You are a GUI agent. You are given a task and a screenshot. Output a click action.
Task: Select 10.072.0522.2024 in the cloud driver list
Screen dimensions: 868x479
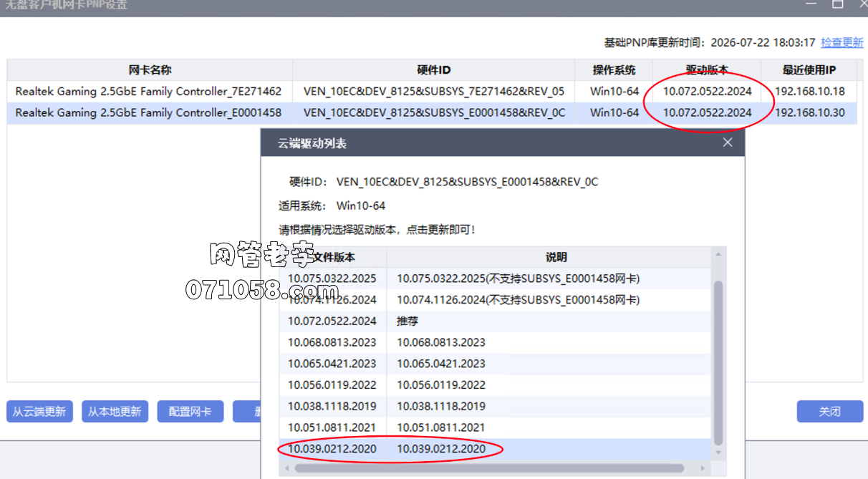point(332,321)
